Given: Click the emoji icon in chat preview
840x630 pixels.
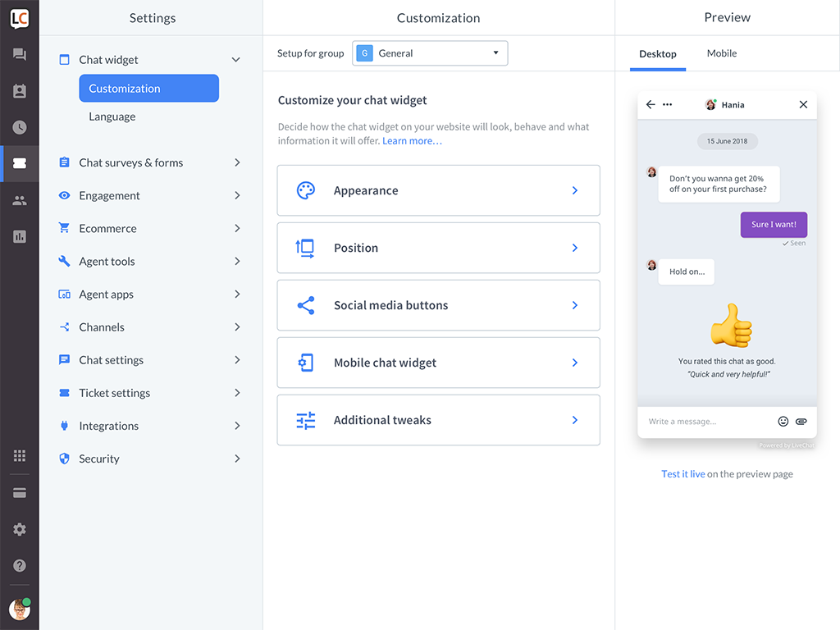Looking at the screenshot, I should click(x=783, y=422).
